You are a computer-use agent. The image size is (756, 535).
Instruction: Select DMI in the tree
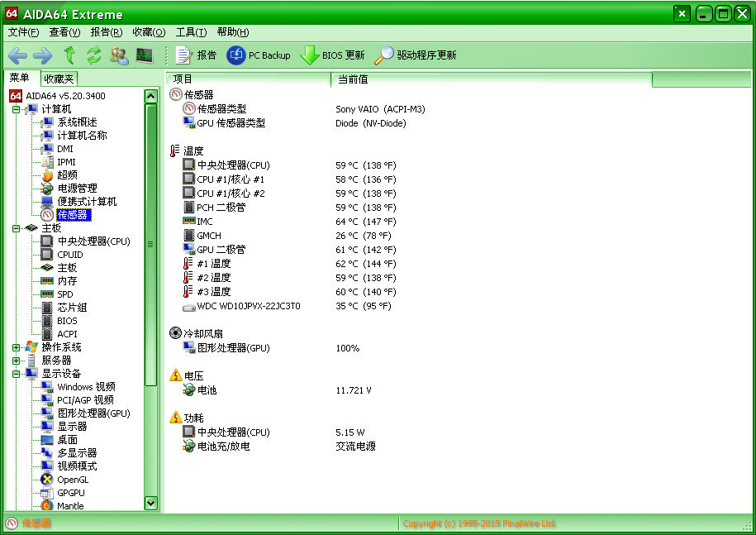65,149
